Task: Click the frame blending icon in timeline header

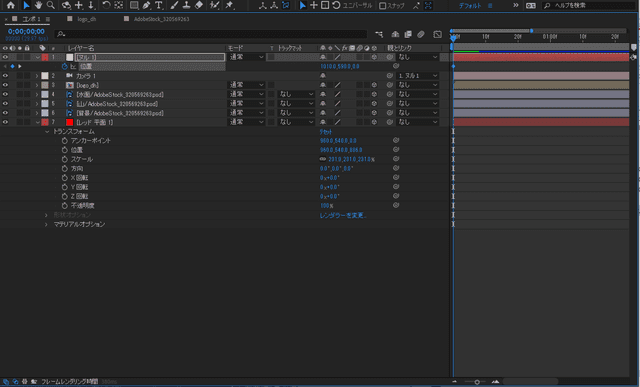Action: tap(408, 34)
